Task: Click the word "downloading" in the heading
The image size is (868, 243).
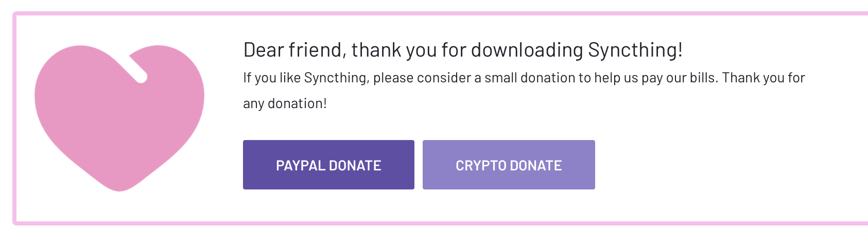Action: pos(527,50)
